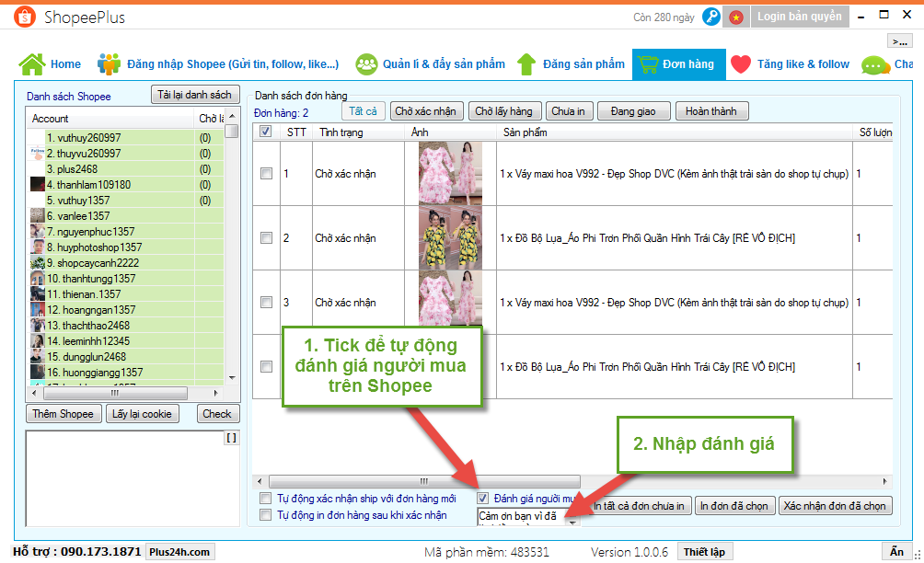This screenshot has width=924, height=563.
Task: Click the green up-arrow Đăng sản phẩm icon
Action: (526, 64)
